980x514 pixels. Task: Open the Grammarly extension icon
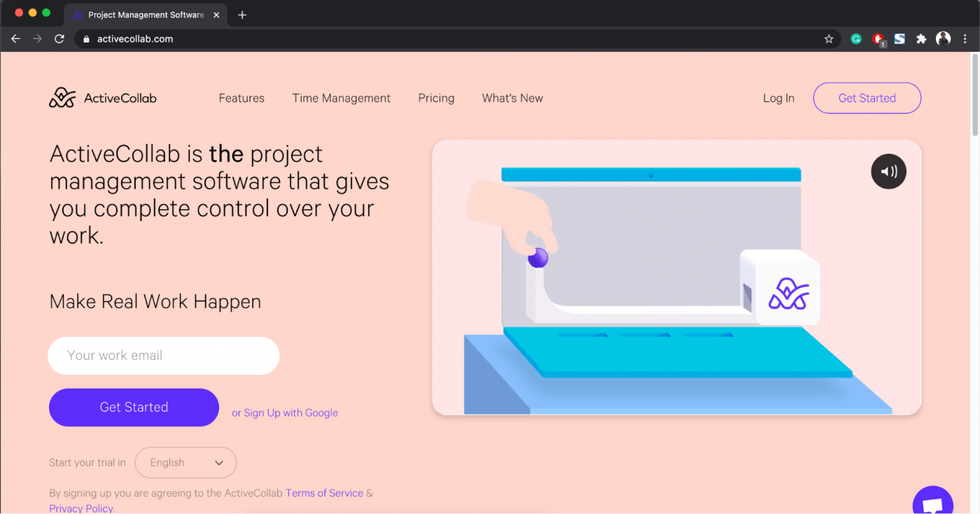coord(855,39)
